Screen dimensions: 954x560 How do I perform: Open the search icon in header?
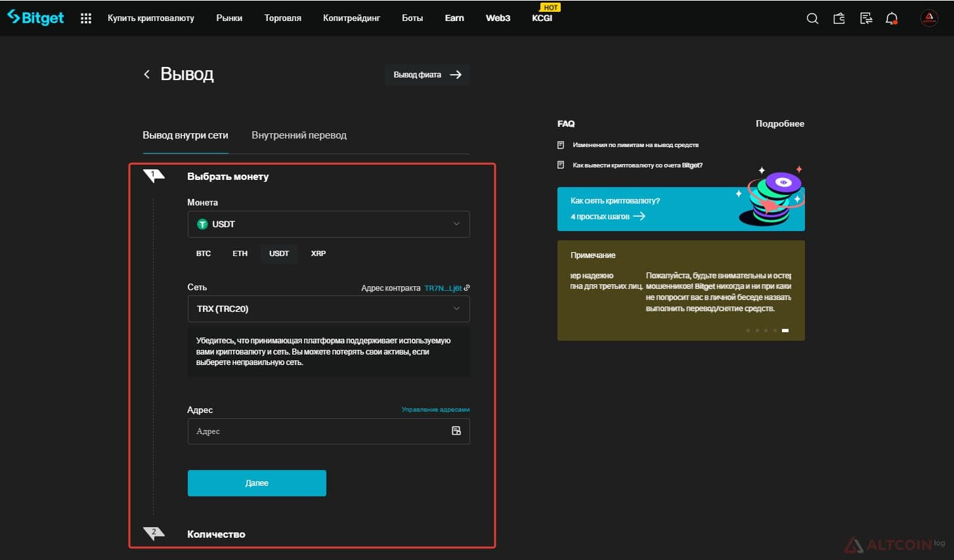tap(812, 18)
